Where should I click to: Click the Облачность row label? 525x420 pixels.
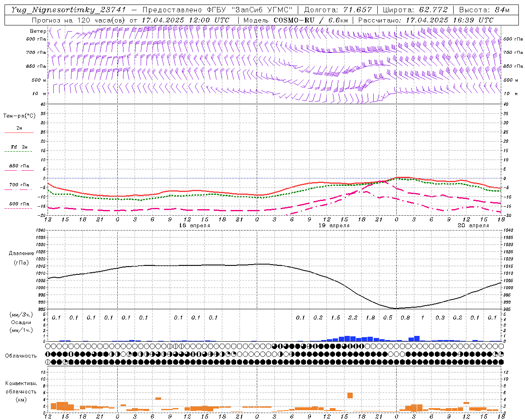point(21,356)
